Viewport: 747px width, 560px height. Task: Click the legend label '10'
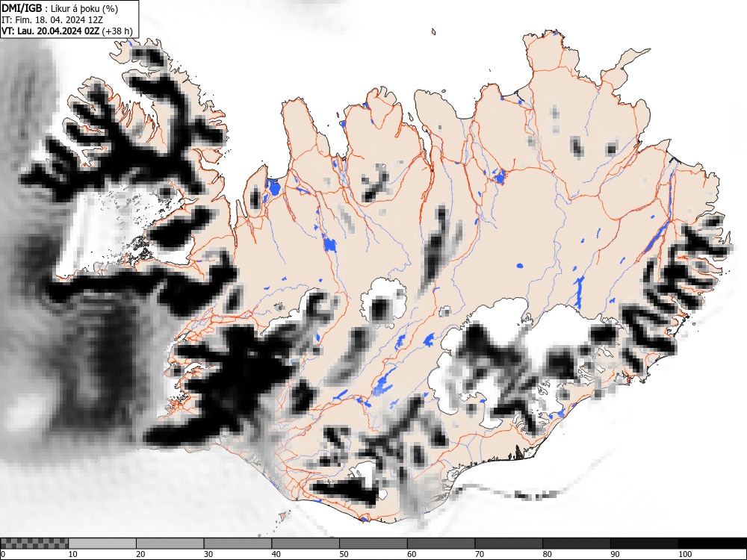point(73,554)
